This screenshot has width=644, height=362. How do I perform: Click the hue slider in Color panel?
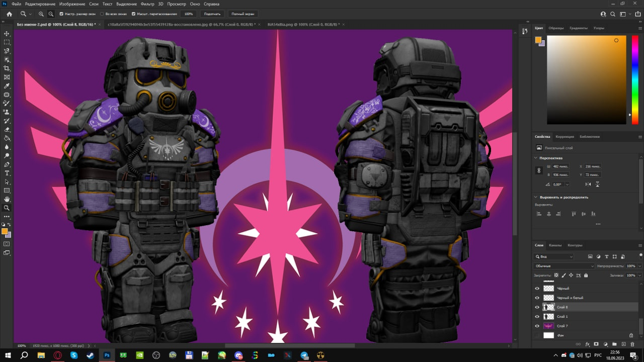pos(635,80)
